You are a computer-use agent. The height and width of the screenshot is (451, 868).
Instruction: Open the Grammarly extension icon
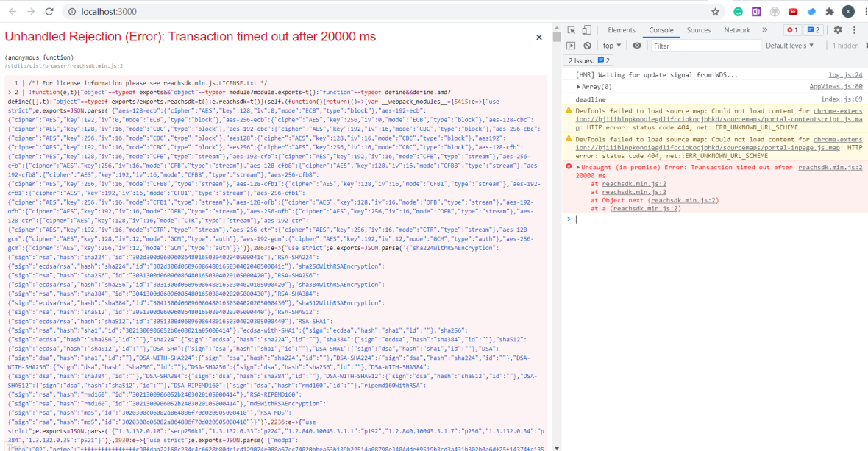pos(738,12)
